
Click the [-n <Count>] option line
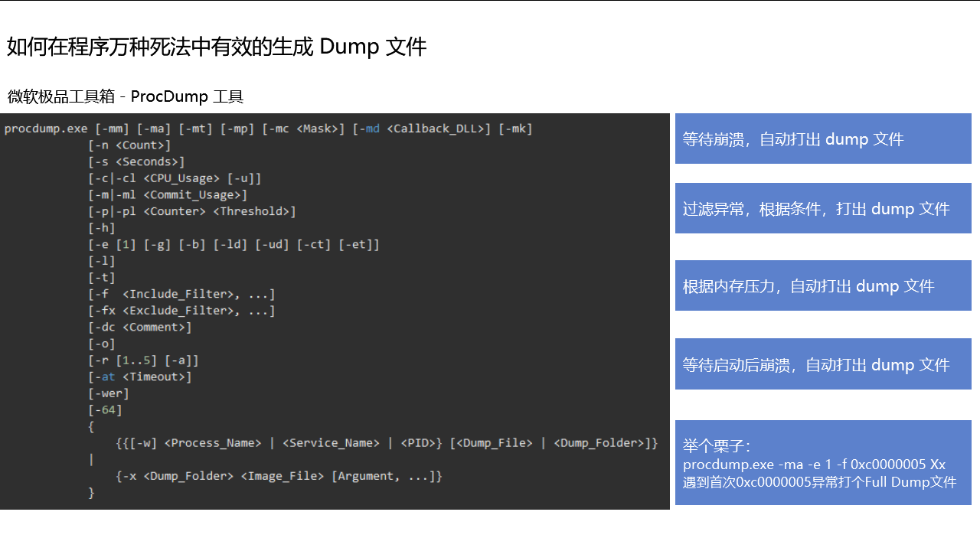click(129, 145)
